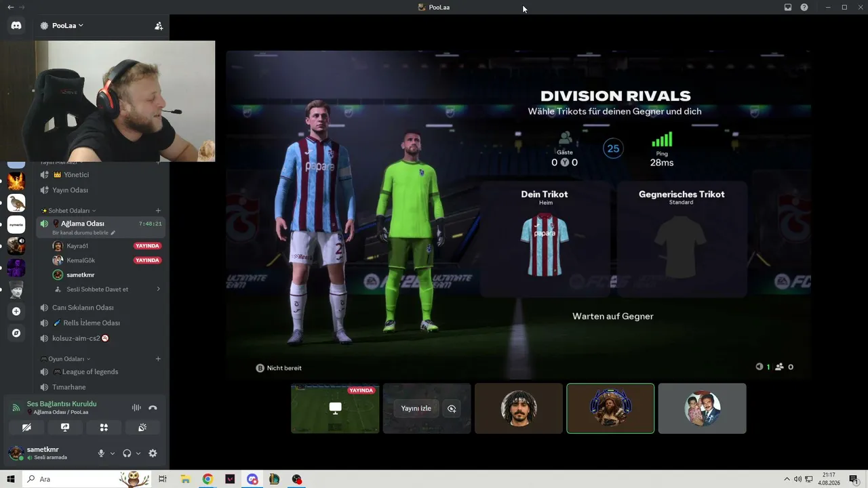This screenshot has height=488, width=868.
Task: Open the Discover servers compass icon
Action: point(16,333)
